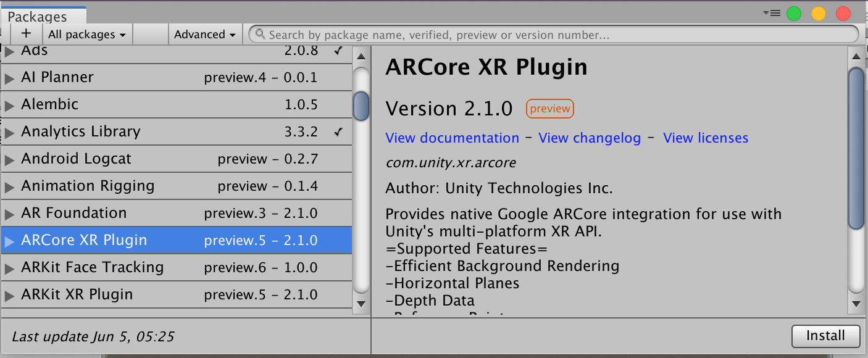Click the -Efficient Background Rendering line
This screenshot has height=358, width=868.
pos(503,266)
